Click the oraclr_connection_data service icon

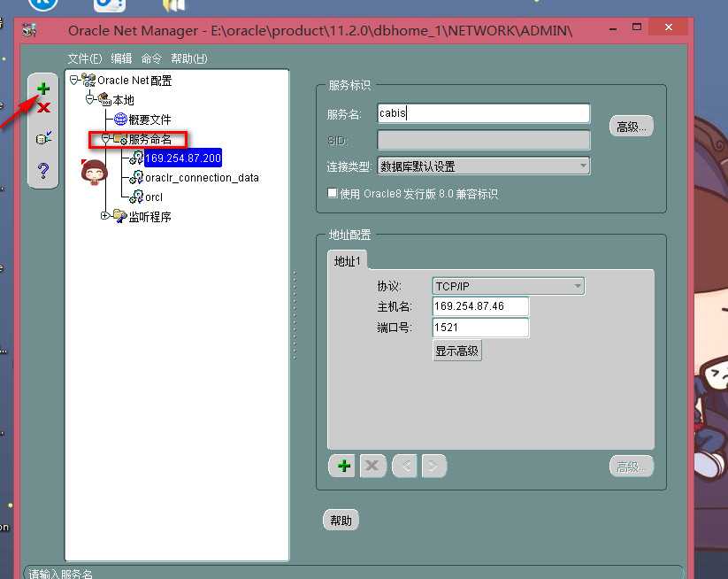point(136,178)
